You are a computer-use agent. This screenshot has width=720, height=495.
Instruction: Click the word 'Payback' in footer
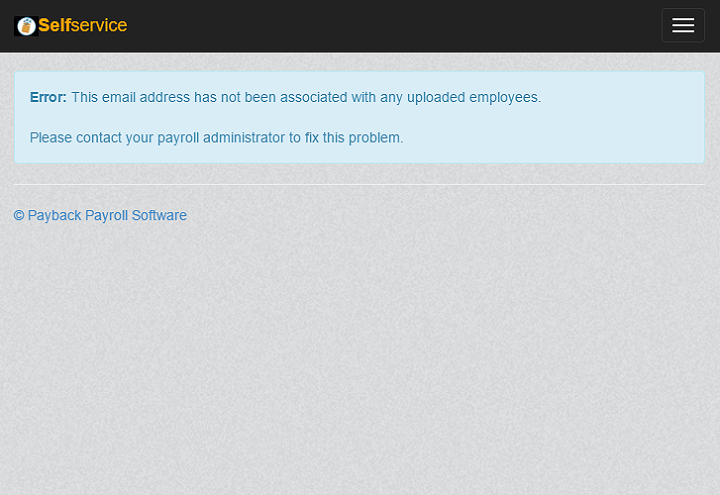pyautogui.click(x=54, y=216)
